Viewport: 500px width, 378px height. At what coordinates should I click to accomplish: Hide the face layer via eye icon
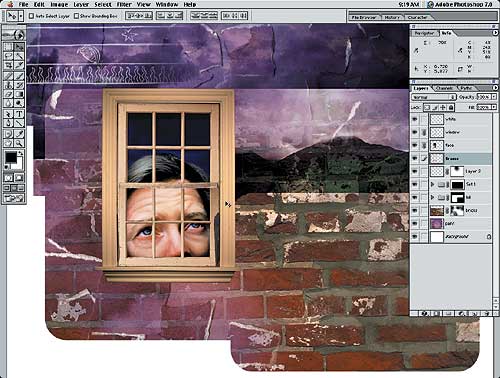coord(415,145)
